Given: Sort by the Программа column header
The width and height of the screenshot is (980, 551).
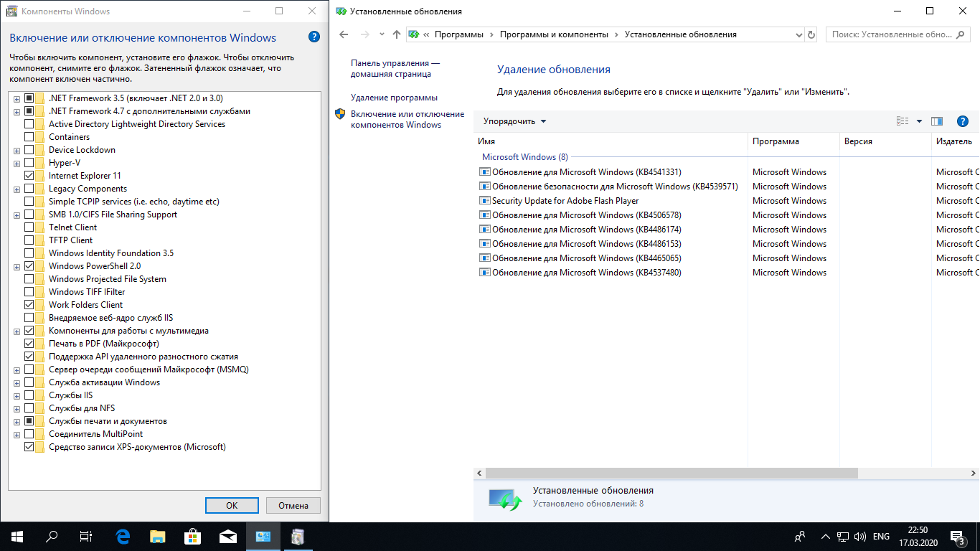Looking at the screenshot, I should tap(793, 141).
